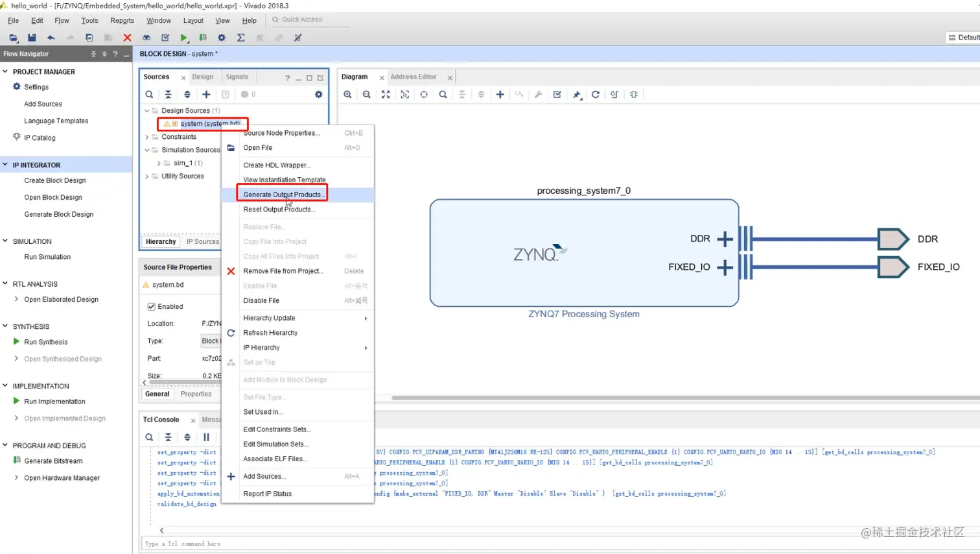This screenshot has width=980, height=554.
Task: Choose Create HDL Wrapper in context menu
Action: click(x=297, y=165)
